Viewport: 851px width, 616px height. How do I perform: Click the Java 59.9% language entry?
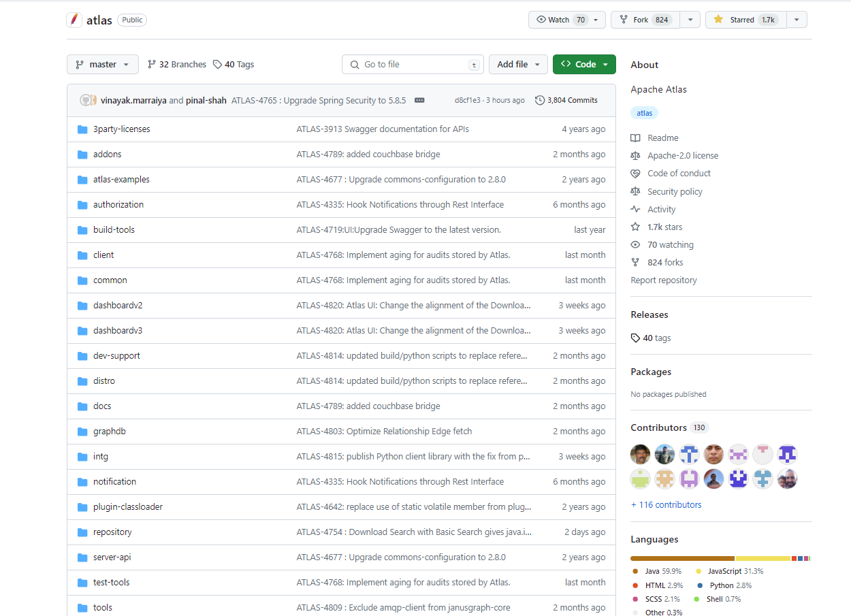tap(657, 572)
